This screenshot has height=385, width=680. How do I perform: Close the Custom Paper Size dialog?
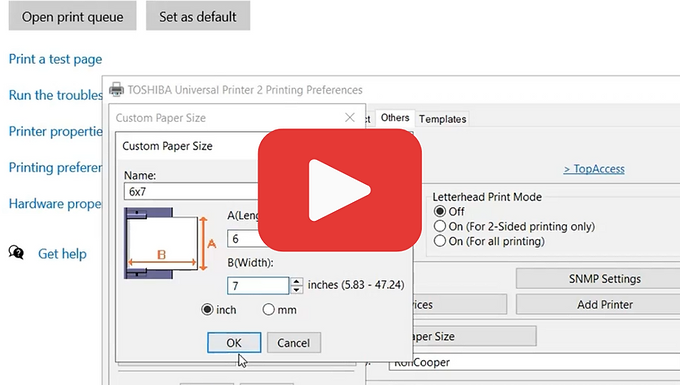tap(350, 117)
